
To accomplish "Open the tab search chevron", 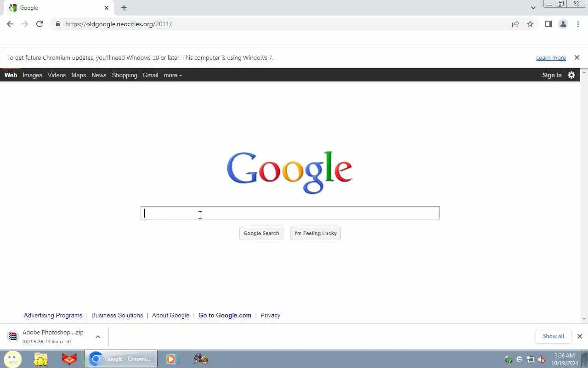I will 533,8.
